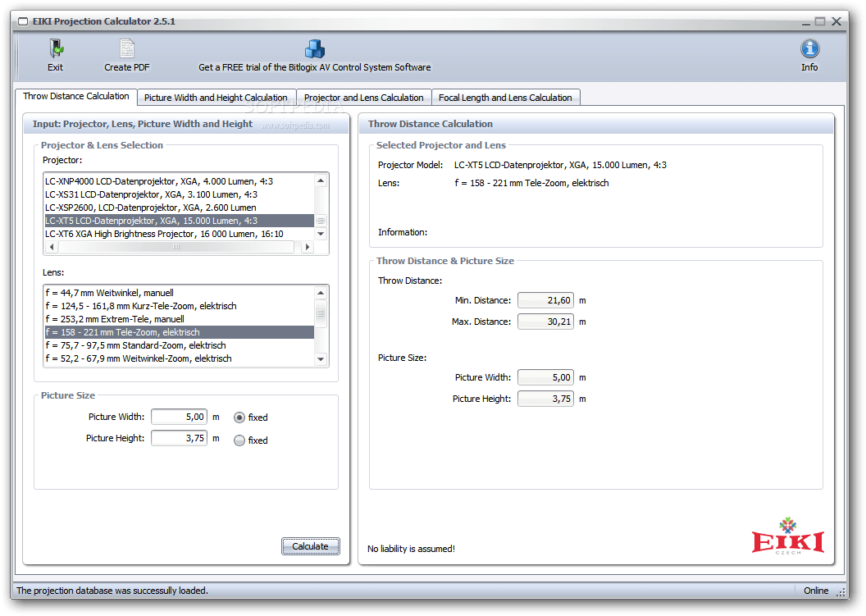Click the Min. Distance value field
Viewport: 866px width, 616px height.
point(545,300)
